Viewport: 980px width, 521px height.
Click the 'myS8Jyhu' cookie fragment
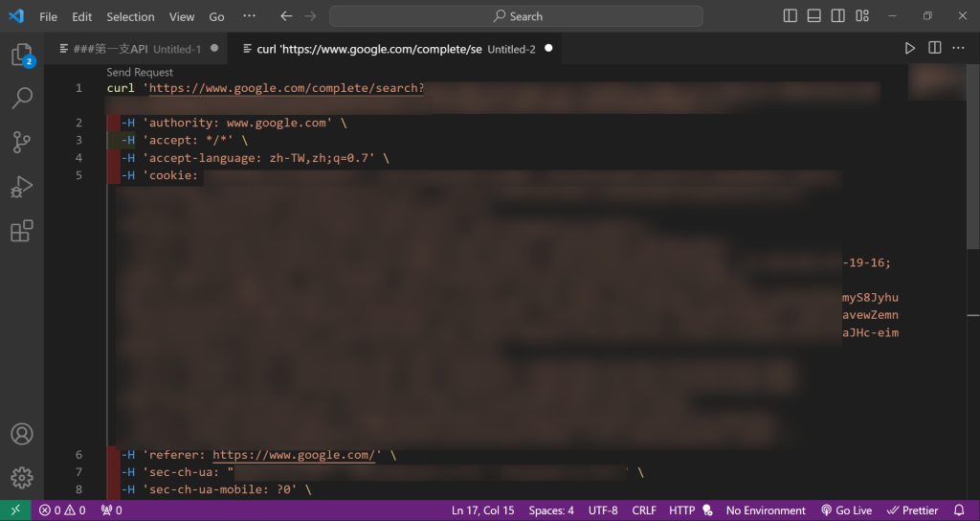point(870,298)
